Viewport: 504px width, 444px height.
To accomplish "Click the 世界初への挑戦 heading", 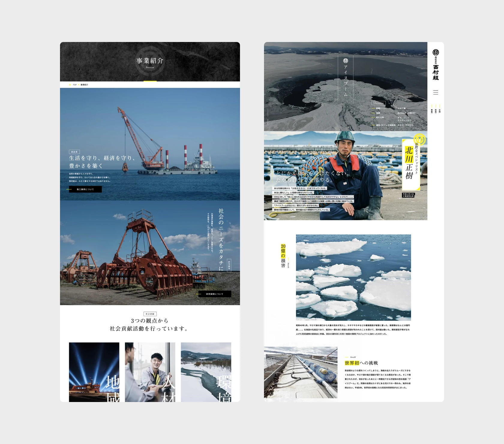I will click(361, 363).
